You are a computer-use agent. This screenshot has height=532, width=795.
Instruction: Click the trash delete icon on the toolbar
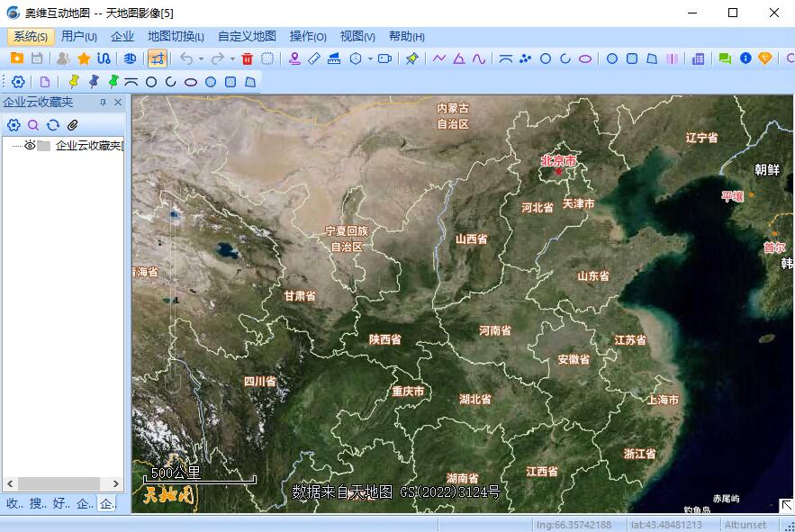pyautogui.click(x=247, y=58)
